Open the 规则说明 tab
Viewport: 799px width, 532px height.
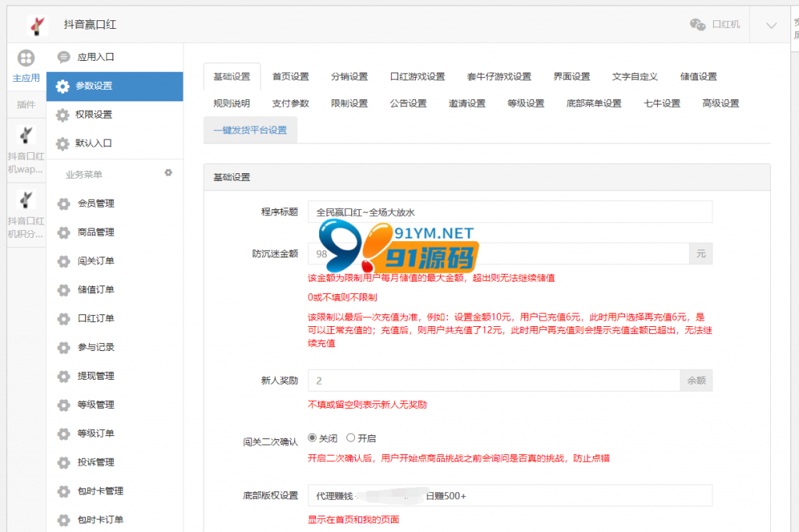click(232, 104)
